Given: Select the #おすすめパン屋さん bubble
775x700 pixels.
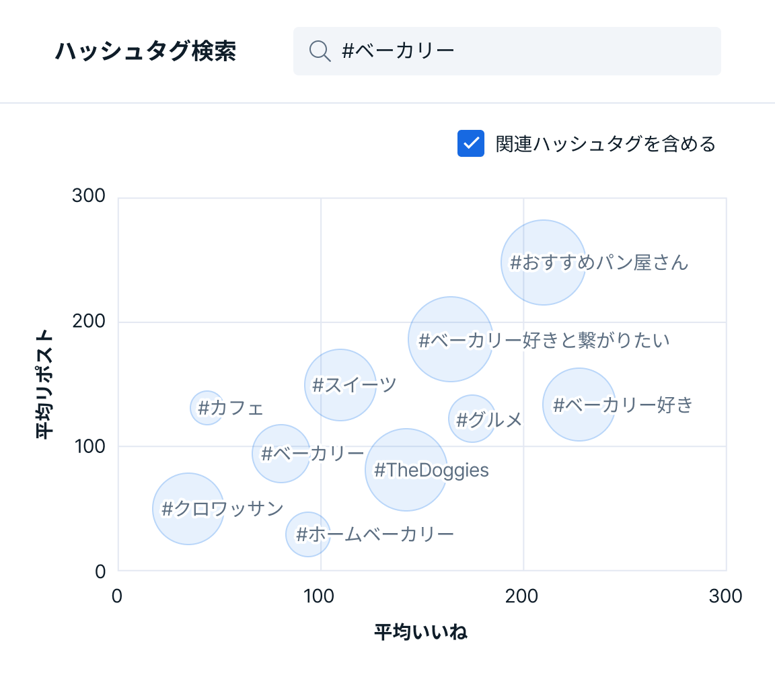Looking at the screenshot, I should point(543,262).
